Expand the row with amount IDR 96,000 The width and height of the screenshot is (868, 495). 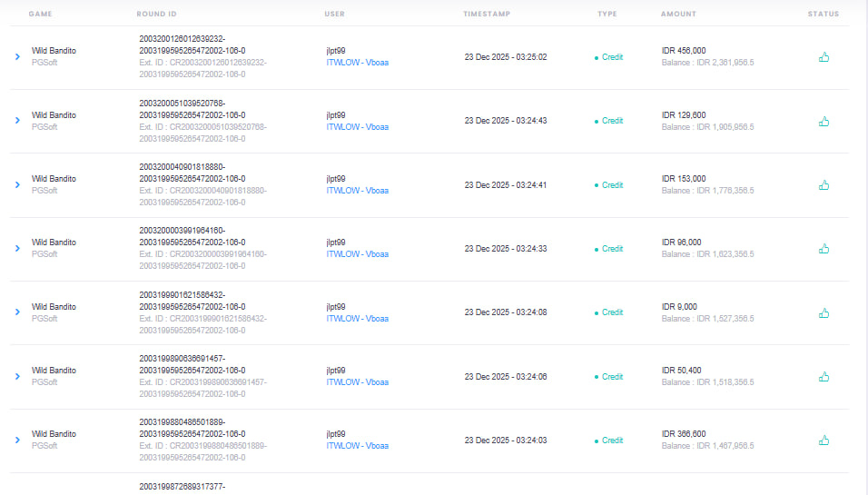click(x=18, y=248)
